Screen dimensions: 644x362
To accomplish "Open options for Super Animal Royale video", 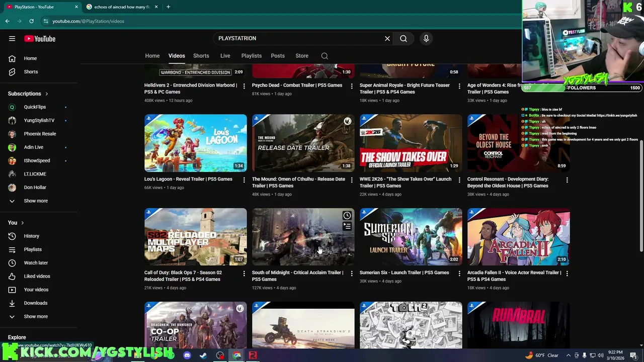I will [459, 86].
